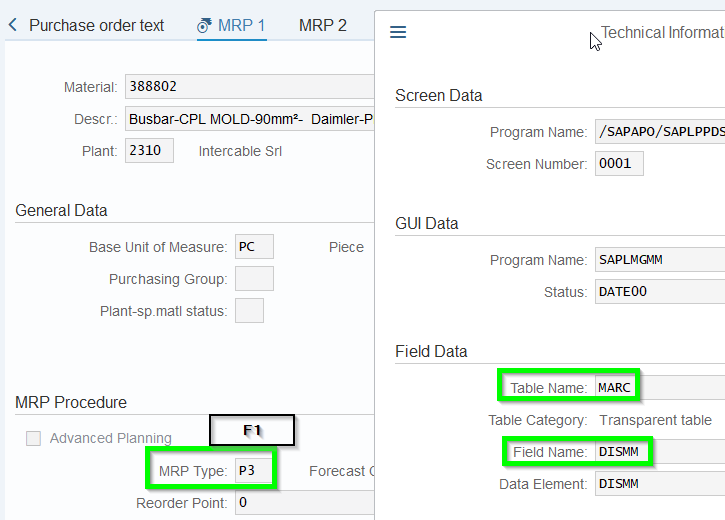
Task: Click the Plant-sp.matl status field
Action: pyautogui.click(x=249, y=311)
